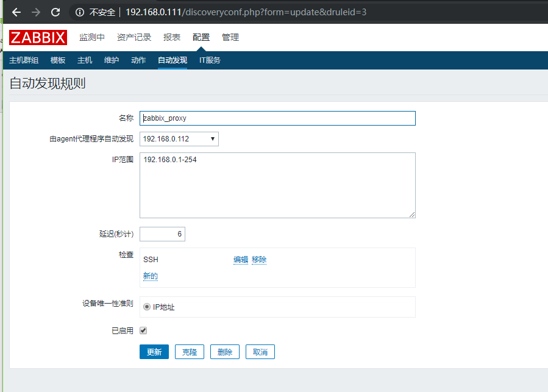Viewport: 548px width, 392px height.
Task: Click the 不安全 security label
Action: [102, 12]
